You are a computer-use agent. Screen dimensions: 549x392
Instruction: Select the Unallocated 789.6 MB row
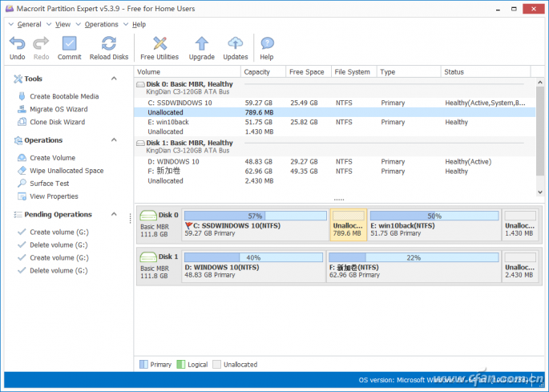pyautogui.click(x=335, y=112)
